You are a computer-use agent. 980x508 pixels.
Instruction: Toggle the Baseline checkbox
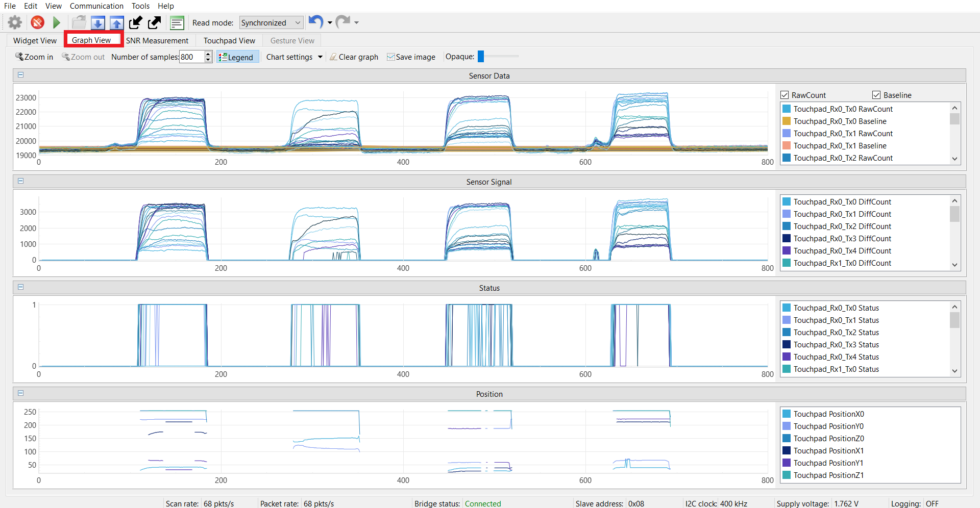[876, 95]
